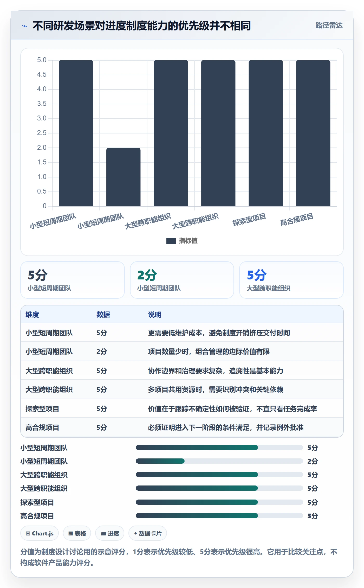Click the 指标值 legend color swatch
Image resolution: width=364 pixels, height=588 pixels.
click(x=171, y=241)
